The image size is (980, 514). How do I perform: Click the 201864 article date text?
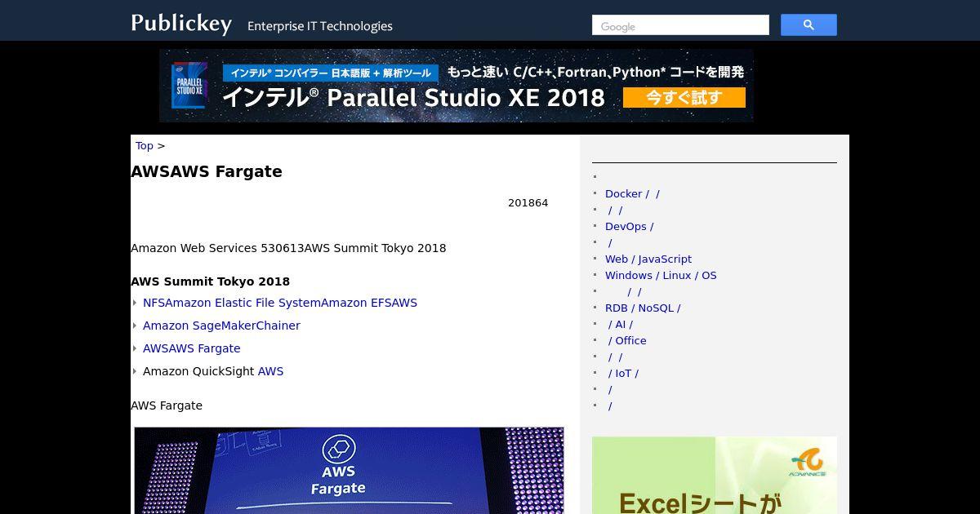(528, 202)
